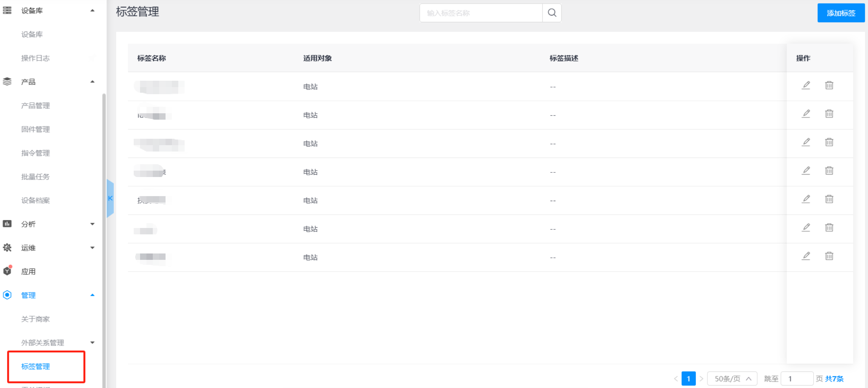Click the jump-to page number field
This screenshot has height=388, width=868.
click(797, 379)
